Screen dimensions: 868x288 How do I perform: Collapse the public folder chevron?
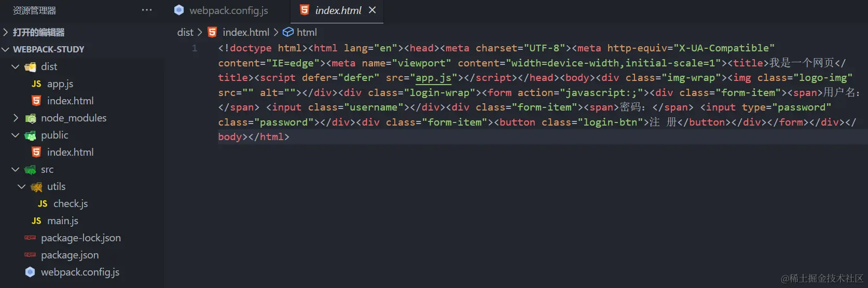coord(16,135)
